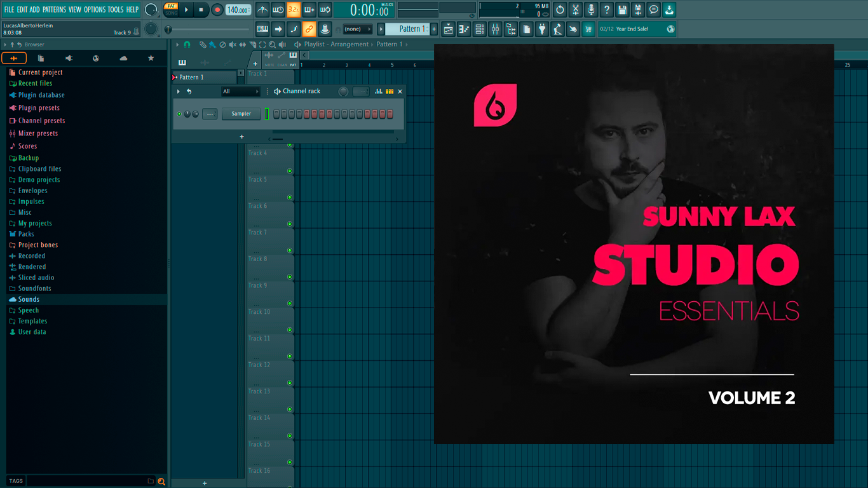Image resolution: width=868 pixels, height=488 pixels.
Task: Add a channel with the plus button
Action: tap(241, 137)
